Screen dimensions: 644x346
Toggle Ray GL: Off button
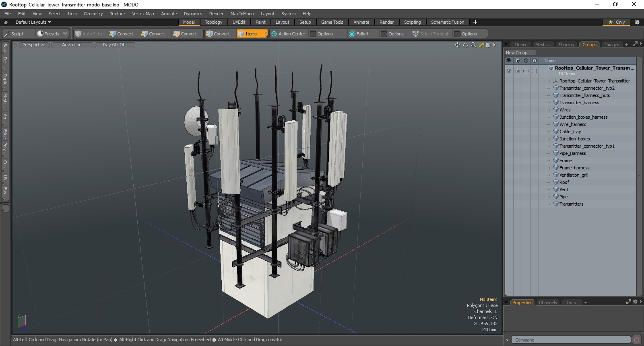pyautogui.click(x=114, y=45)
